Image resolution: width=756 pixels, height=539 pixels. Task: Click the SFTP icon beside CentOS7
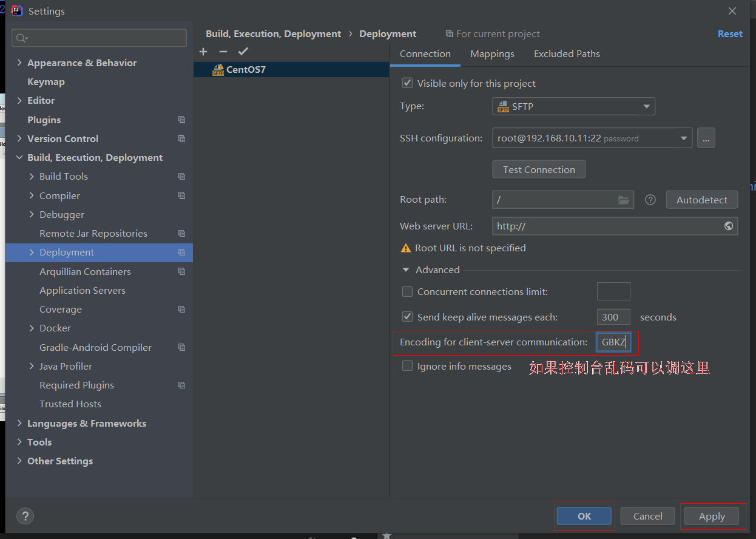pyautogui.click(x=218, y=70)
